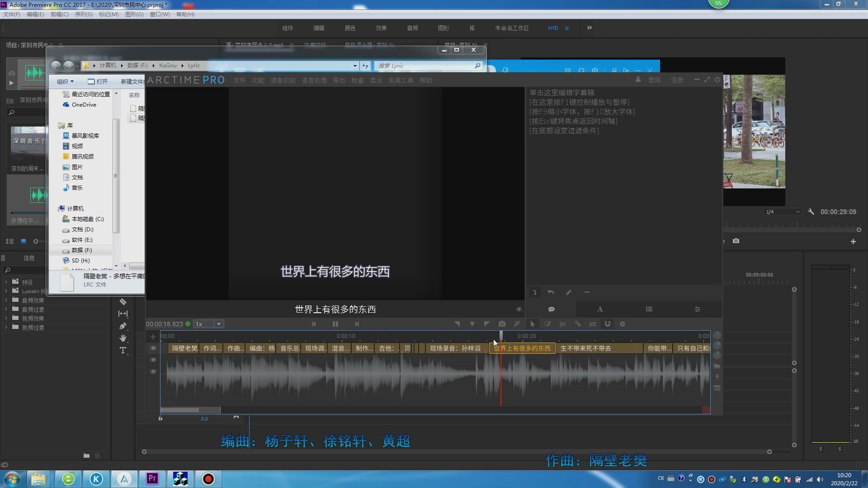Image resolution: width=868 pixels, height=488 pixels.
Task: Switch to 效果 workspace in Premiere
Action: pyautogui.click(x=381, y=28)
